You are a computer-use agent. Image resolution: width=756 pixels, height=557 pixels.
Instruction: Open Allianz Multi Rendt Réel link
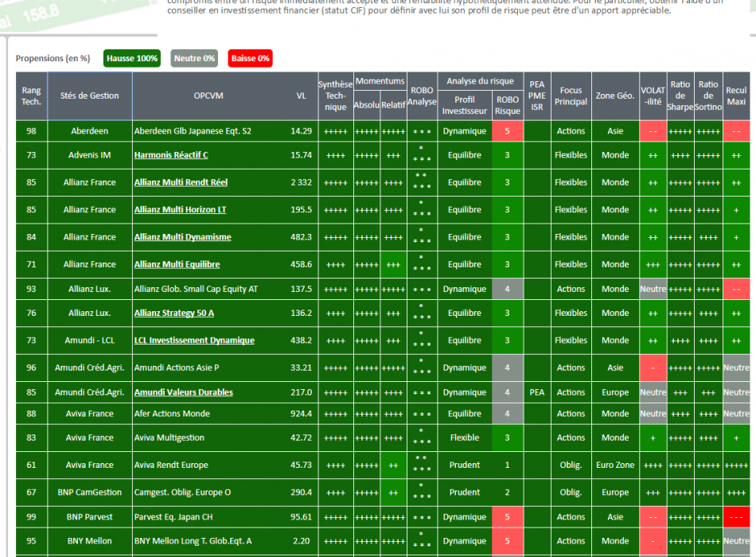coord(181,182)
